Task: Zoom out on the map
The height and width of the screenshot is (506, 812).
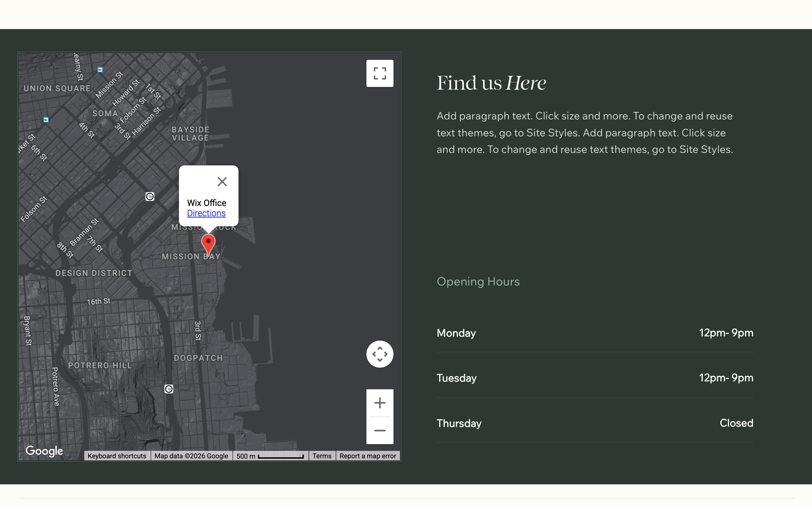Action: 380,431
